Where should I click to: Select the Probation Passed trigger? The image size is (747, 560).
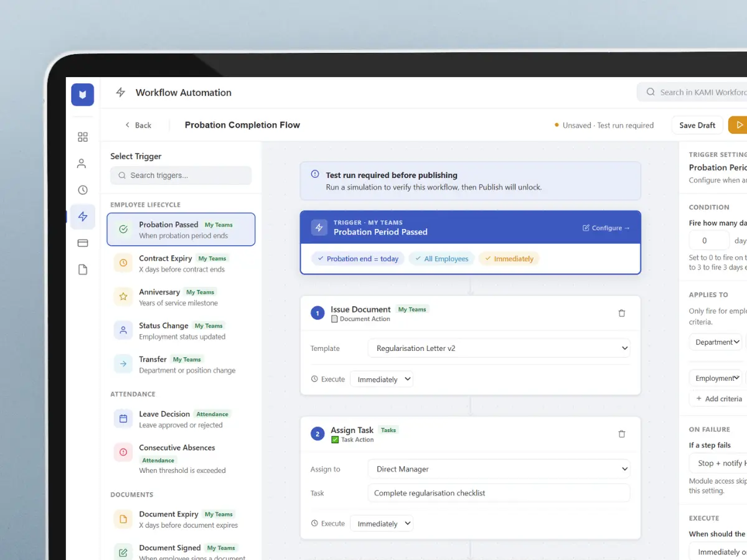(x=181, y=230)
